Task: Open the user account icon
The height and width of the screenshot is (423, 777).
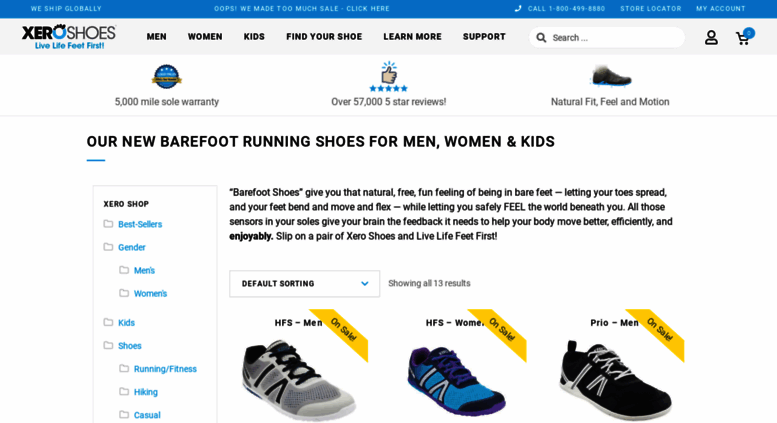Action: pos(711,38)
